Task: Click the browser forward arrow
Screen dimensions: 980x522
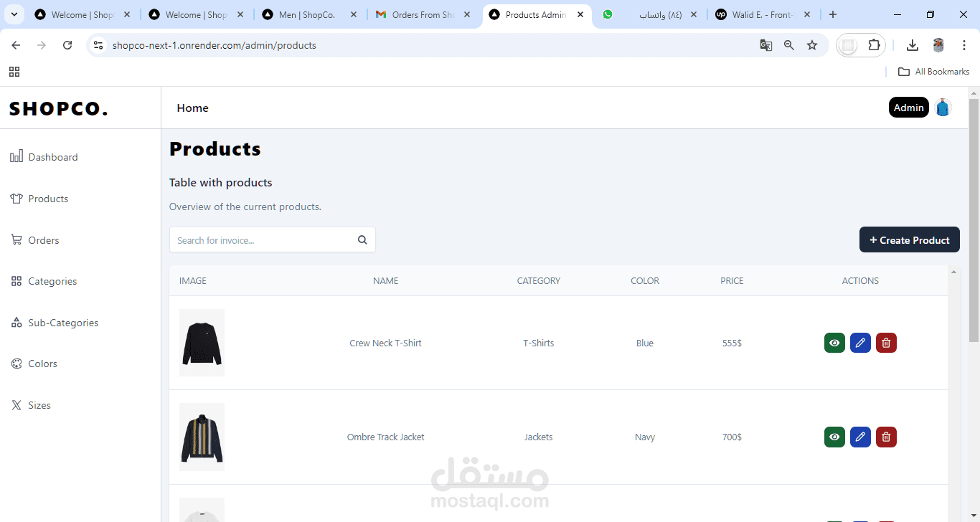Action: coord(42,45)
